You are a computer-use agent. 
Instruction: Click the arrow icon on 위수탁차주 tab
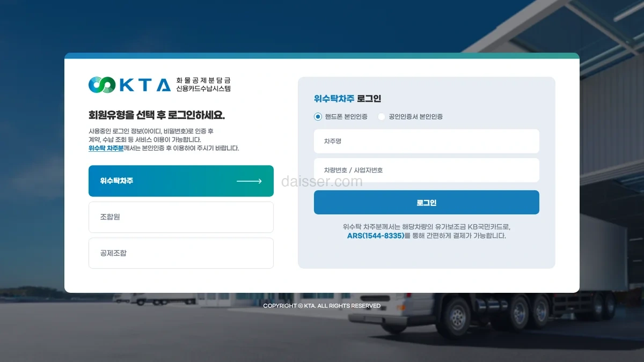249,181
